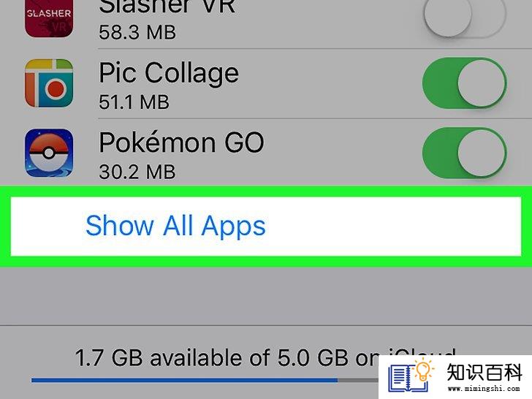Click the gray unused part of storage bar
Viewport: 532px width, 399px height.
click(358, 380)
